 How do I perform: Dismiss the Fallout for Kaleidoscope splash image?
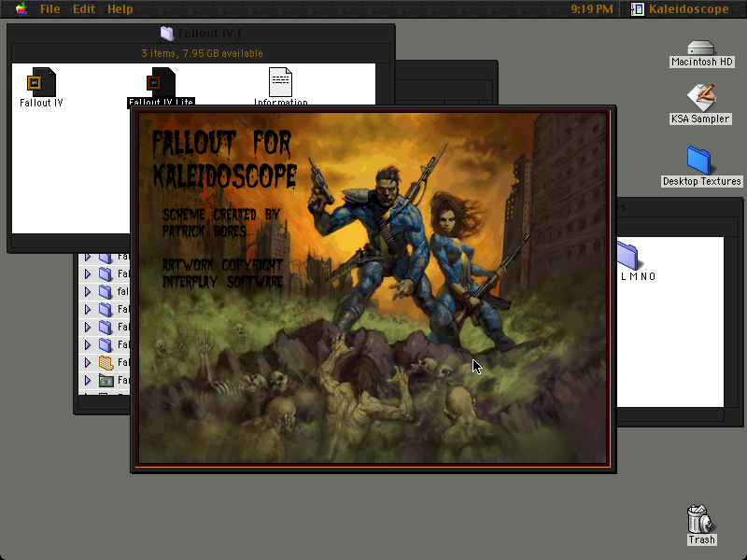click(373, 288)
